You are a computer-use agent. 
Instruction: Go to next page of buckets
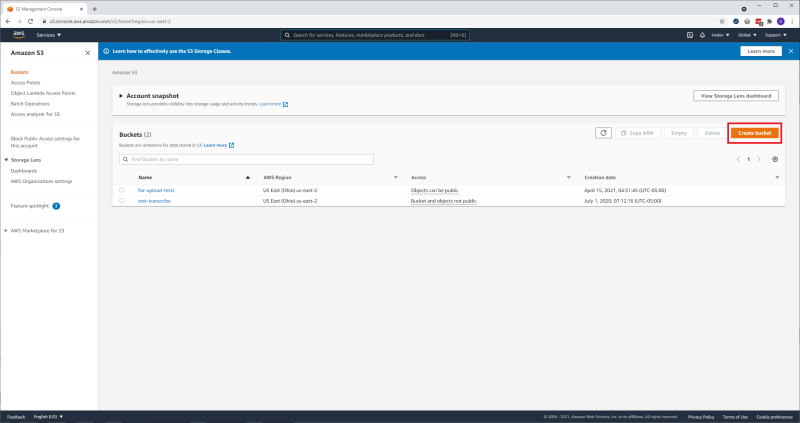tap(759, 159)
